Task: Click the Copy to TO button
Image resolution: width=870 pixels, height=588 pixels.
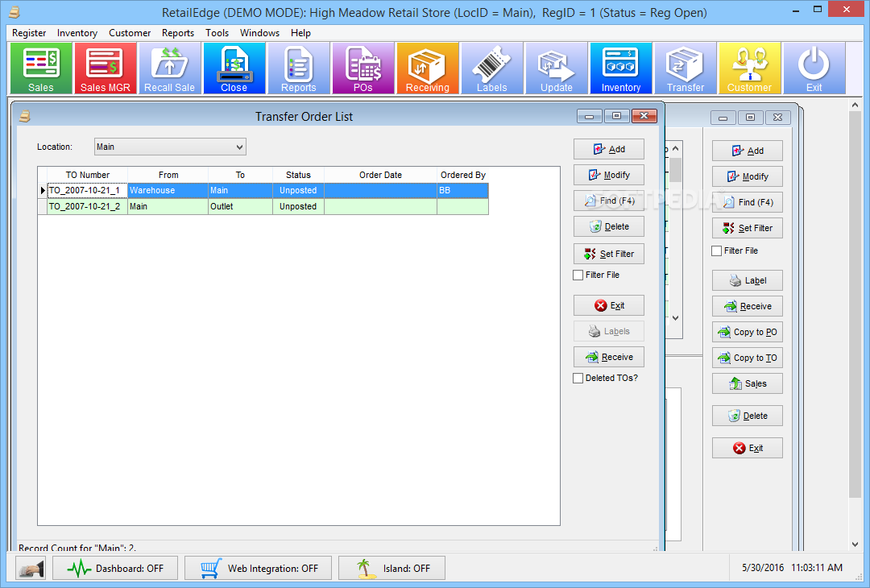Action: tap(748, 358)
